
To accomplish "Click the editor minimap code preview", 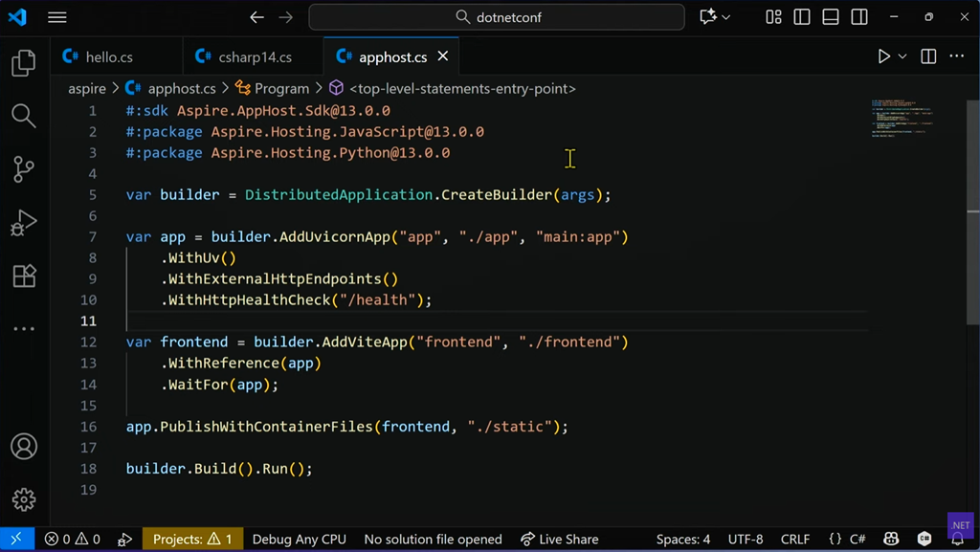I will [x=900, y=119].
